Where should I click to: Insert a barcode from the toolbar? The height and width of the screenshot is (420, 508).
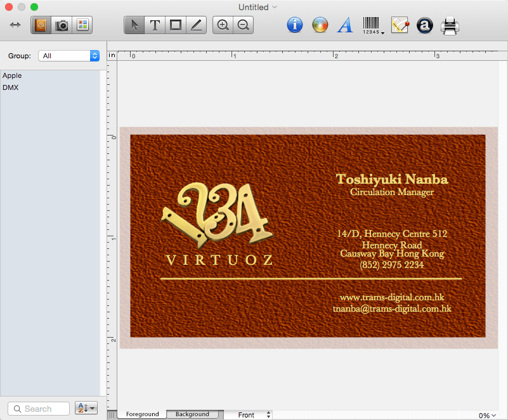[370, 25]
